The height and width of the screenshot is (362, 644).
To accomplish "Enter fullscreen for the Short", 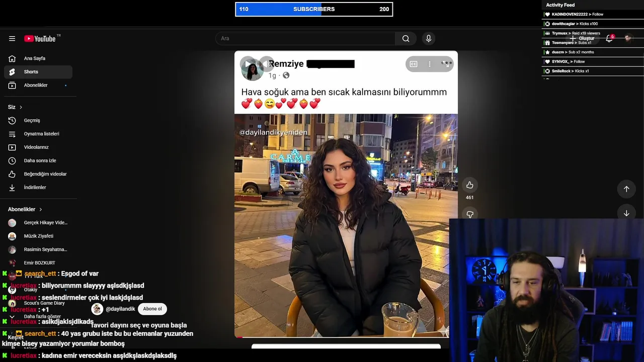I will pyautogui.click(x=445, y=64).
